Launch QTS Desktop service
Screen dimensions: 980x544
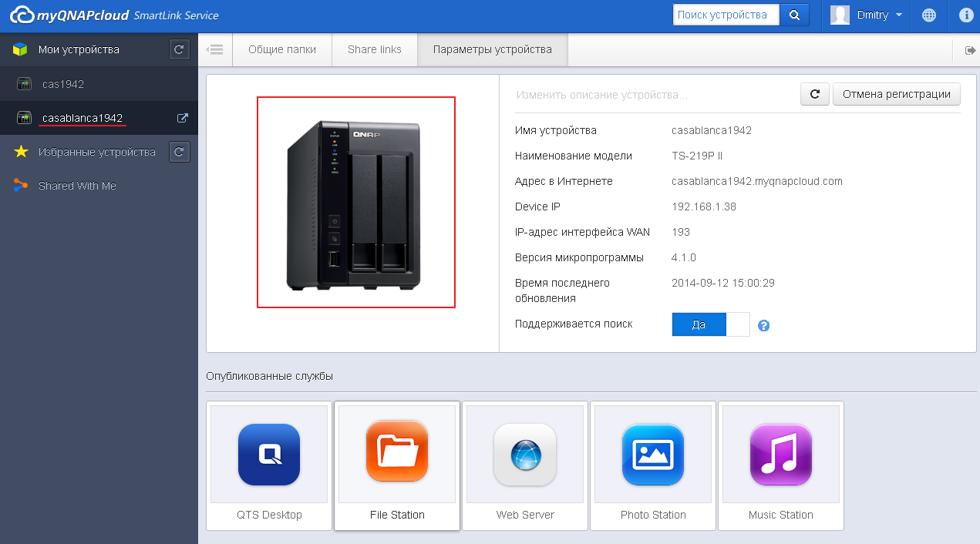pos(269,465)
